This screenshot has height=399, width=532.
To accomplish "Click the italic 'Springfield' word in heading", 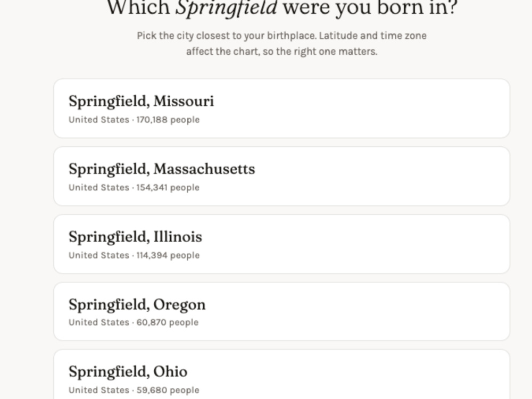I will (x=226, y=8).
